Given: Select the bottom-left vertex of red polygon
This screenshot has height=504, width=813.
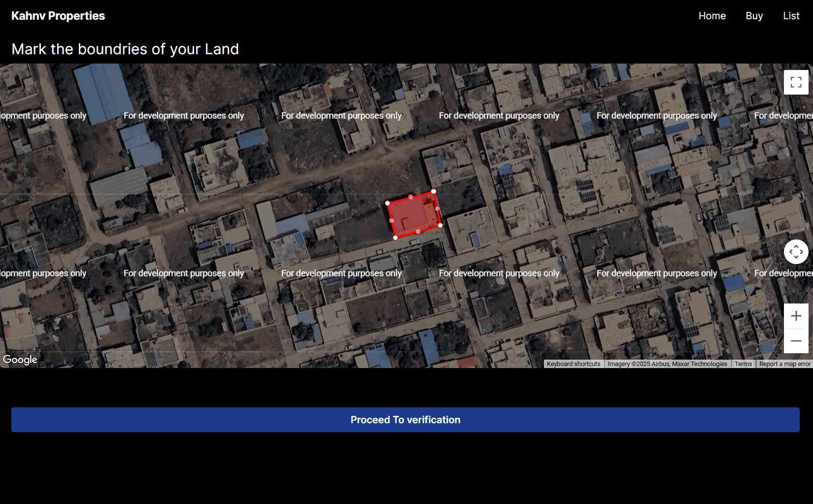Looking at the screenshot, I should point(395,238).
